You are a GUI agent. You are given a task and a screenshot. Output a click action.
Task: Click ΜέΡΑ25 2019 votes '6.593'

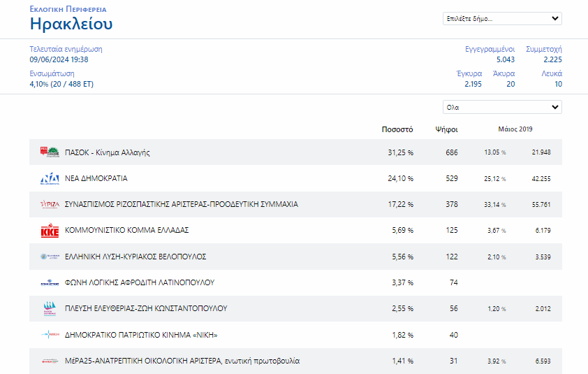click(x=543, y=361)
